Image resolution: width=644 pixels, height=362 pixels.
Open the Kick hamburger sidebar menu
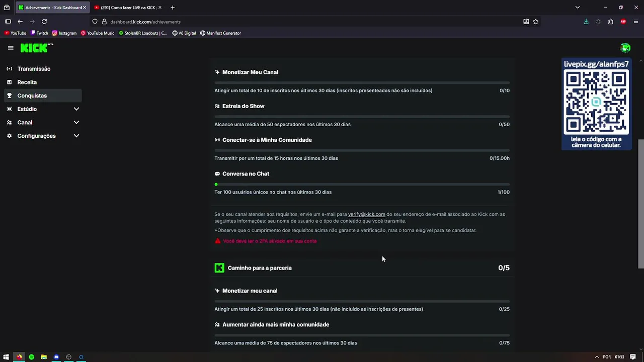tap(11, 48)
